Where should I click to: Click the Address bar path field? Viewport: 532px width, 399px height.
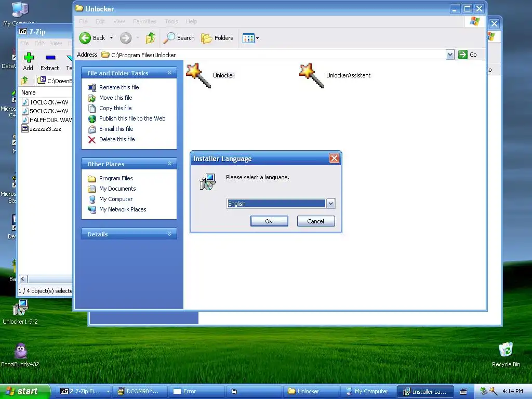[x=273, y=55]
